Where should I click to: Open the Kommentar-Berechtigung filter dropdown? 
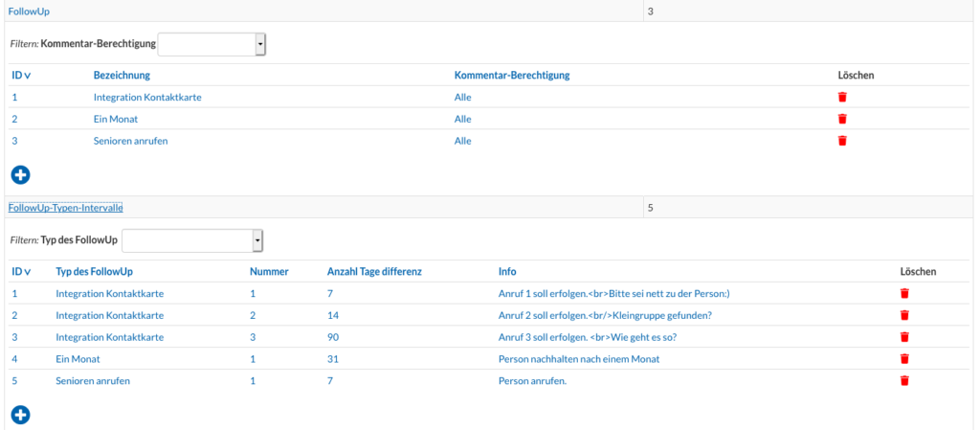click(212, 44)
